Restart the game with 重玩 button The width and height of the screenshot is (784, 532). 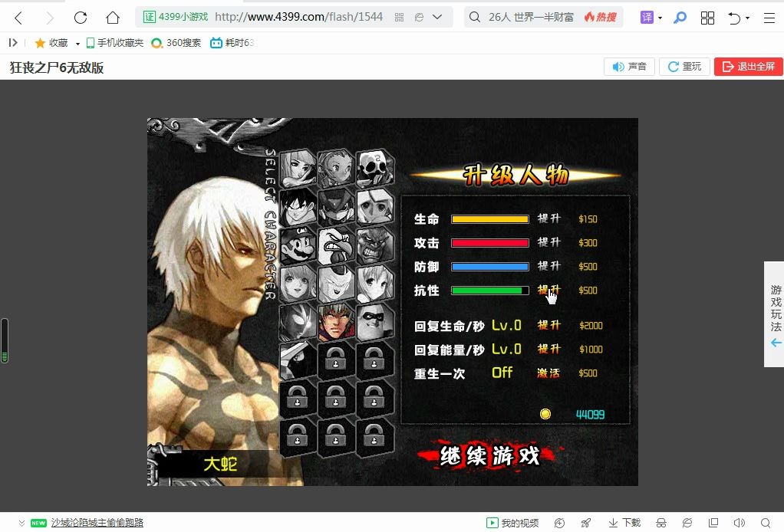[684, 67]
